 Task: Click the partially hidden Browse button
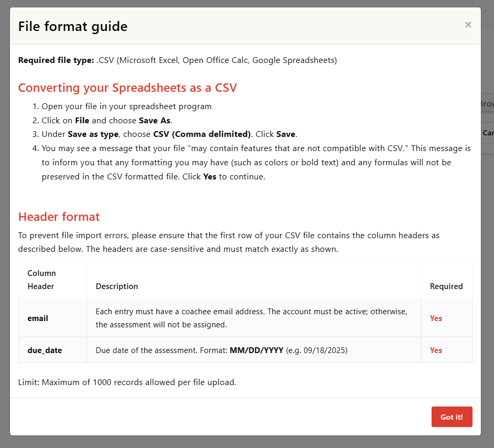(487, 104)
